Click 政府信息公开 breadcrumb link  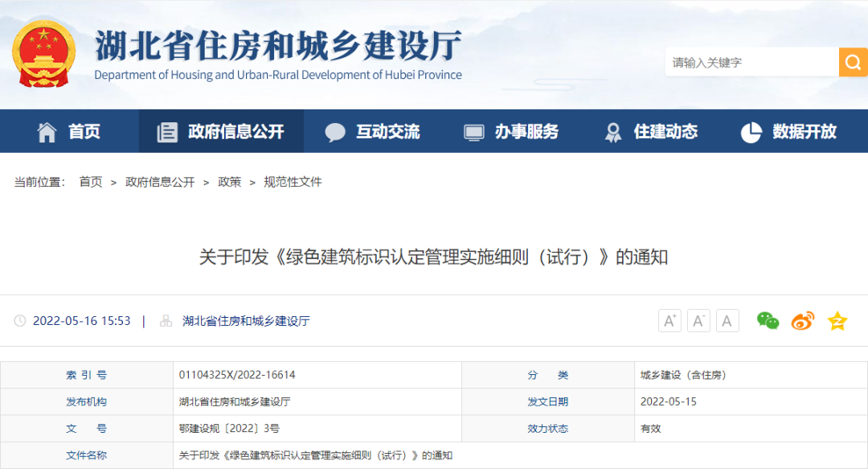tap(160, 182)
